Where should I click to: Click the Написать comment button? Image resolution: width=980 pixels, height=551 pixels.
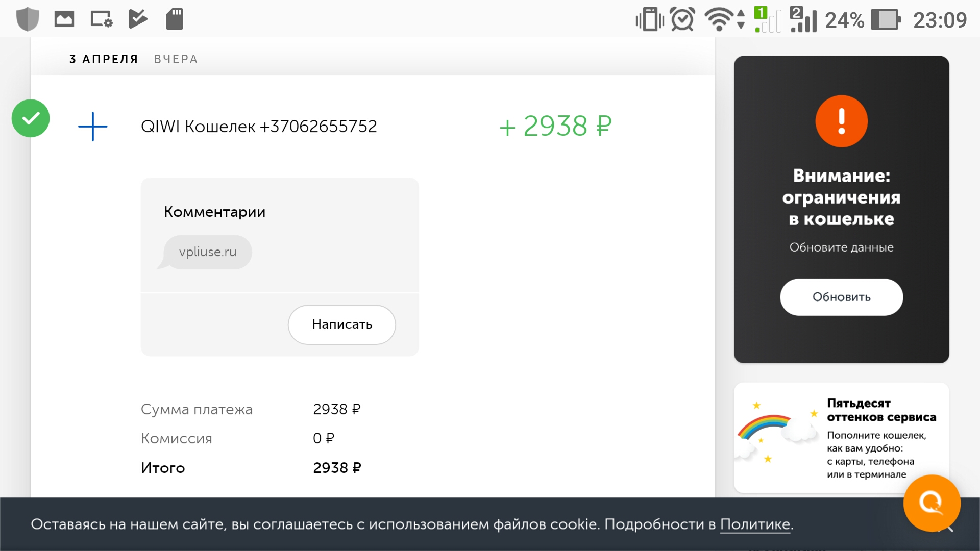(x=342, y=324)
